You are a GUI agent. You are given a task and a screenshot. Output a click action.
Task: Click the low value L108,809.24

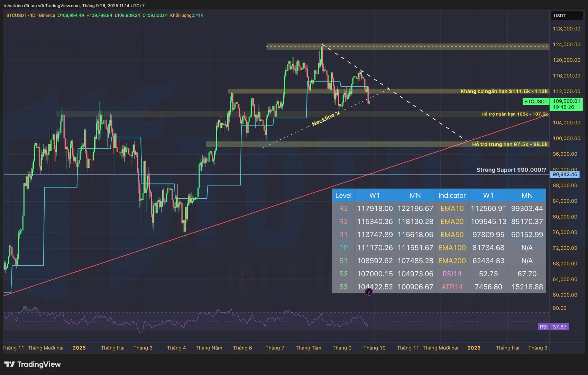(127, 15)
